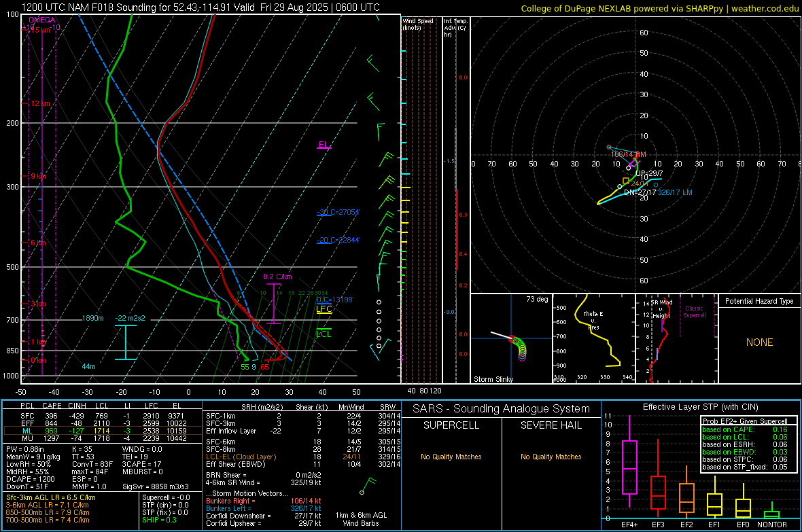Click the -22 m2s2 inflow helicity label
Image resolution: width=802 pixels, height=532 pixels.
pyautogui.click(x=130, y=318)
